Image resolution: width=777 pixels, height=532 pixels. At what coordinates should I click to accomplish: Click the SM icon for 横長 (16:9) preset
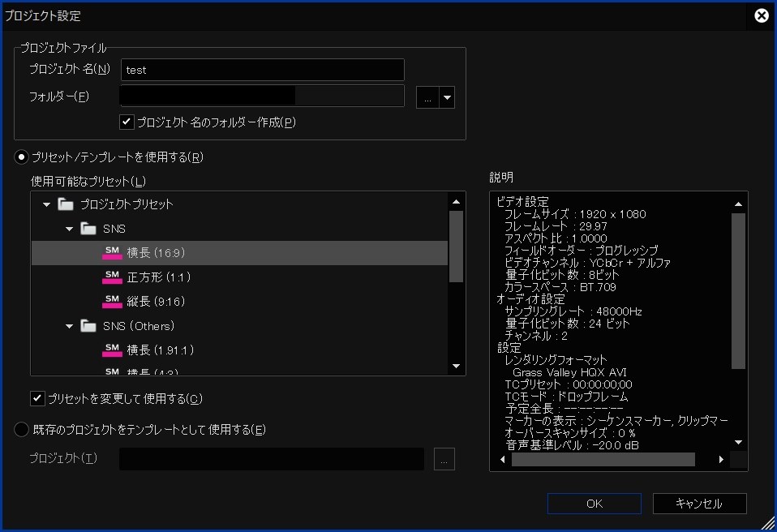112,253
